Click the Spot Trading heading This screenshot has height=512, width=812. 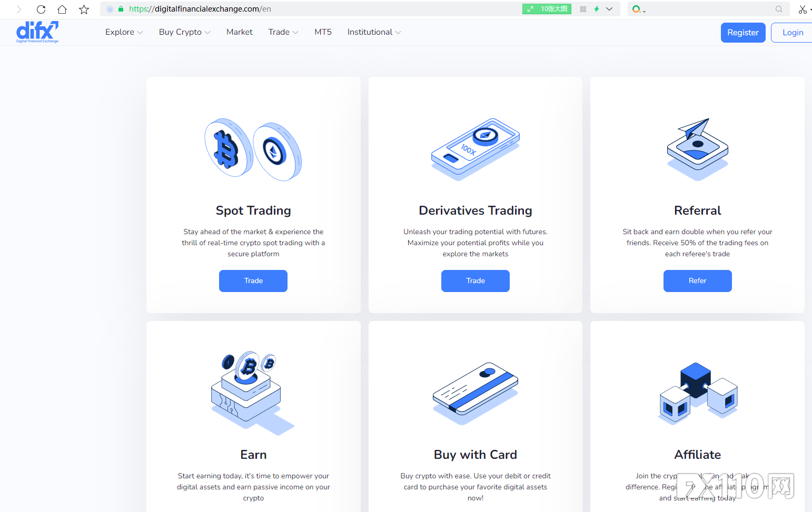tap(253, 210)
